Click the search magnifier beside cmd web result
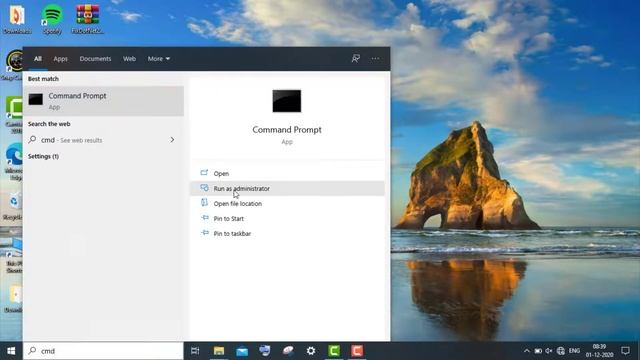This screenshot has height=360, width=640. pos(32,140)
